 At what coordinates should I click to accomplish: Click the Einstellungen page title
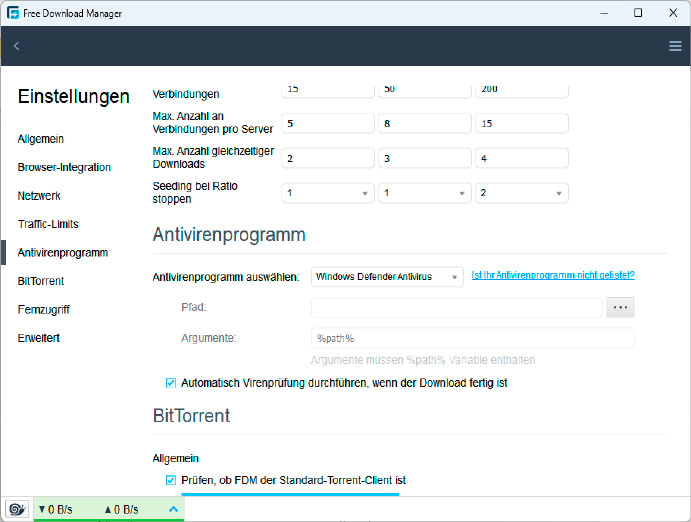(x=74, y=96)
